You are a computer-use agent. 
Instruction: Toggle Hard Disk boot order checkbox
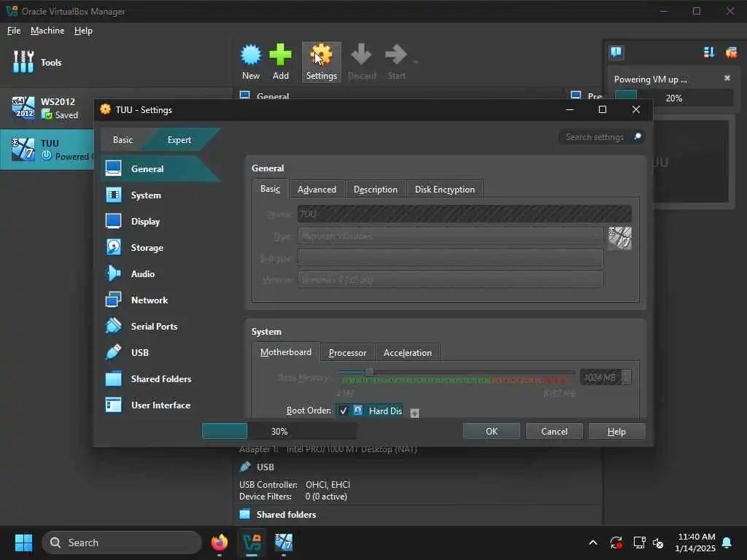click(343, 411)
